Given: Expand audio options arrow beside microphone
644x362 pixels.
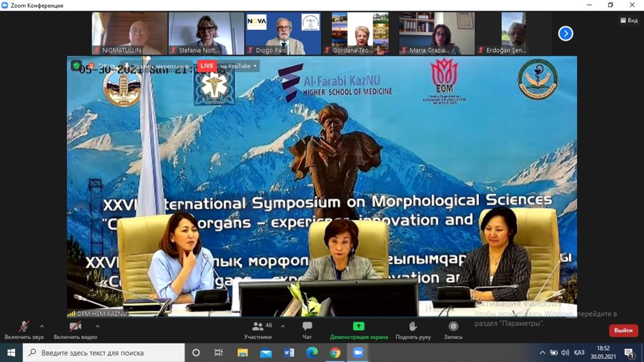Looking at the screenshot, I should [42, 326].
